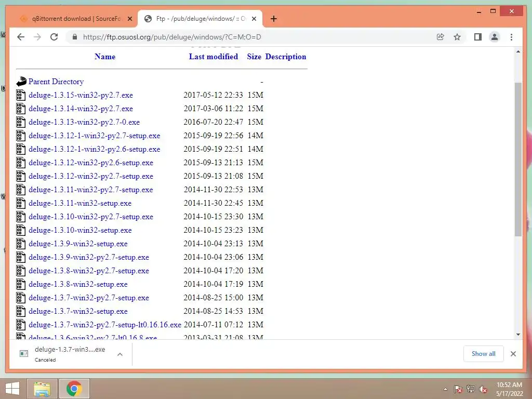Download deluge-1.3.12-1-win32-py2.7-setup.exe
Screen dimensions: 532x399
pyautogui.click(x=95, y=136)
